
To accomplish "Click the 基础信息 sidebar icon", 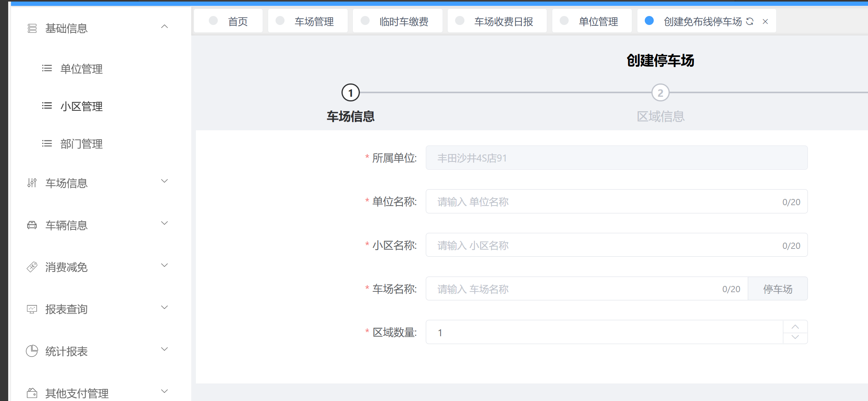I will (32, 28).
